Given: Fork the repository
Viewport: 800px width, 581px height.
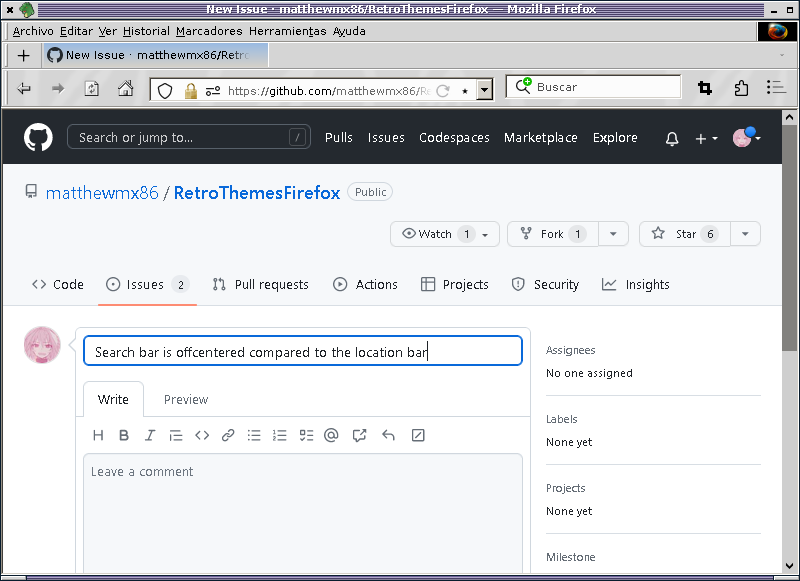Looking at the screenshot, I should tap(553, 234).
